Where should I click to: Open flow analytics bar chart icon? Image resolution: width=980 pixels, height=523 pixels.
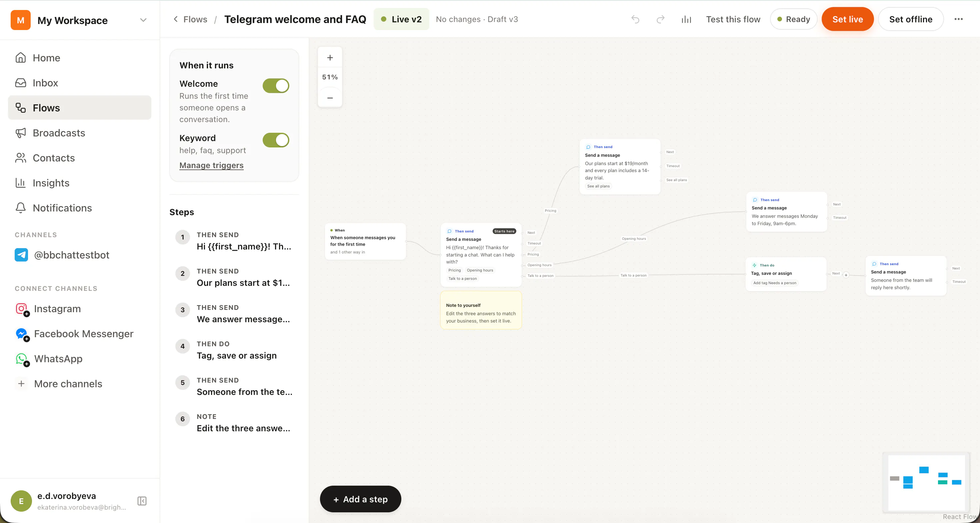[686, 19]
